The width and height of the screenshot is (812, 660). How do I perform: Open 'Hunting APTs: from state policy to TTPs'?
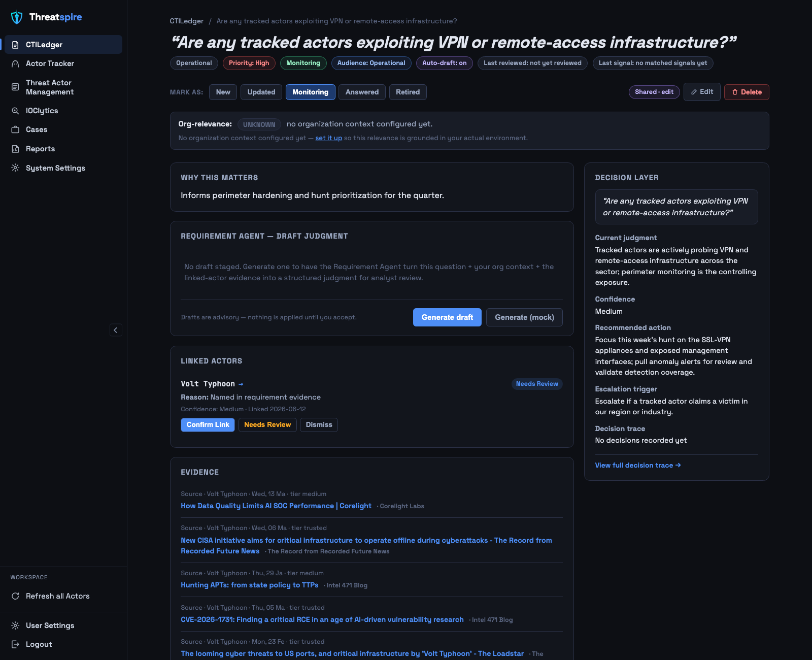click(x=250, y=585)
